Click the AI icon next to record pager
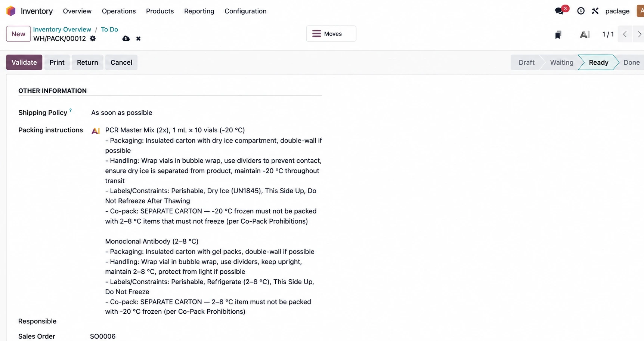 585,34
